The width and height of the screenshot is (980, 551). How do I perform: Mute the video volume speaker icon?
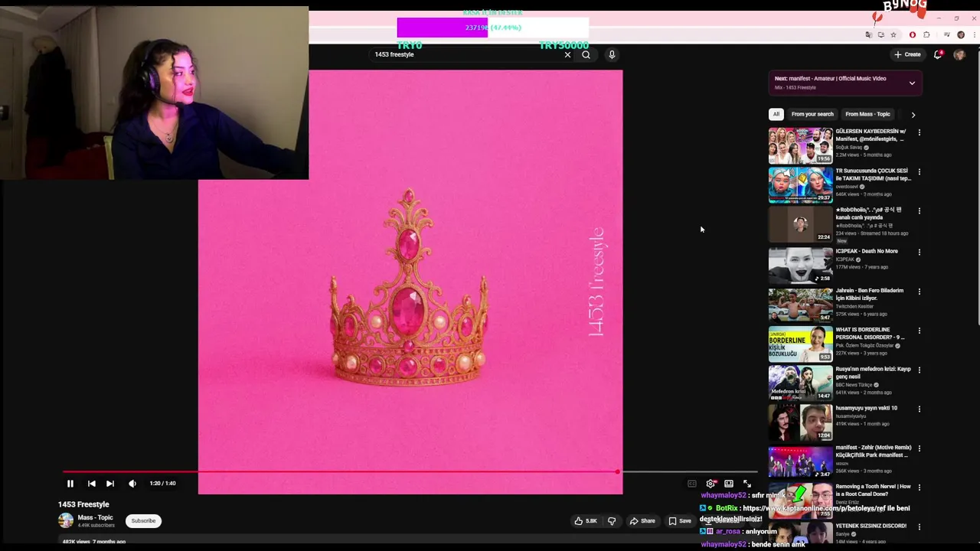point(132,484)
